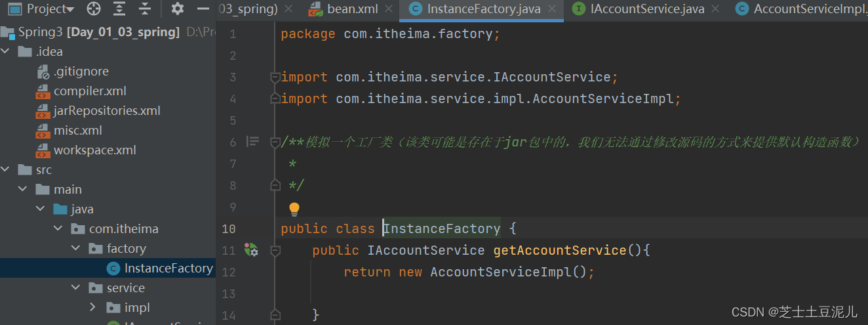Click the getAccountService method name
Screen dimensions: 868x325
560,251
